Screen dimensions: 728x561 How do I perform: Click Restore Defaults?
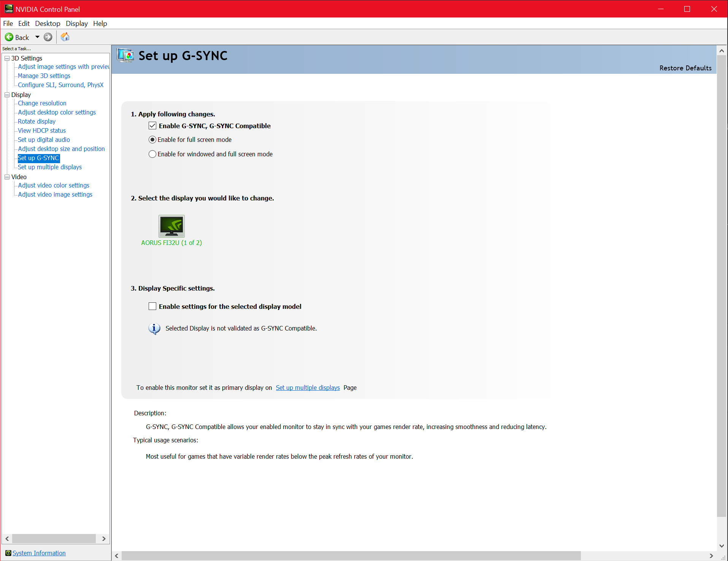point(685,68)
